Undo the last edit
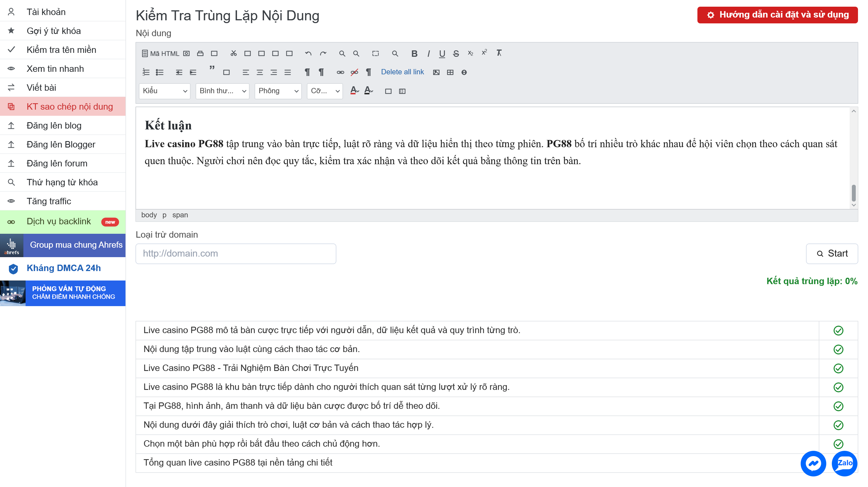 [308, 53]
